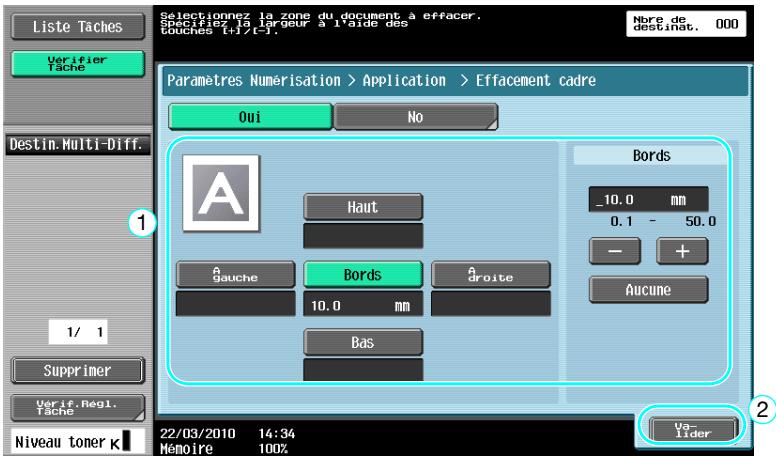Click the Destin. Multi-Diff. label
The width and height of the screenshot is (776, 456).
[78, 145]
